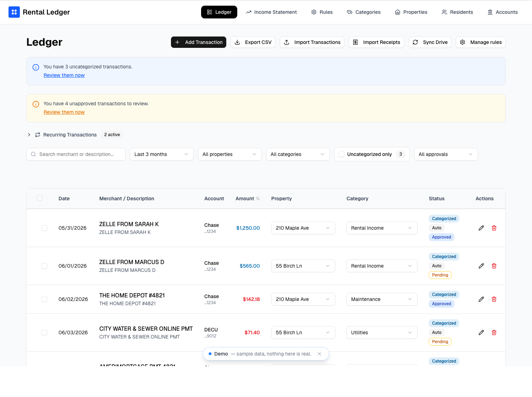Edit the ZELLE FROM MARCUS D transaction
The image size is (532, 397).
pyautogui.click(x=481, y=266)
